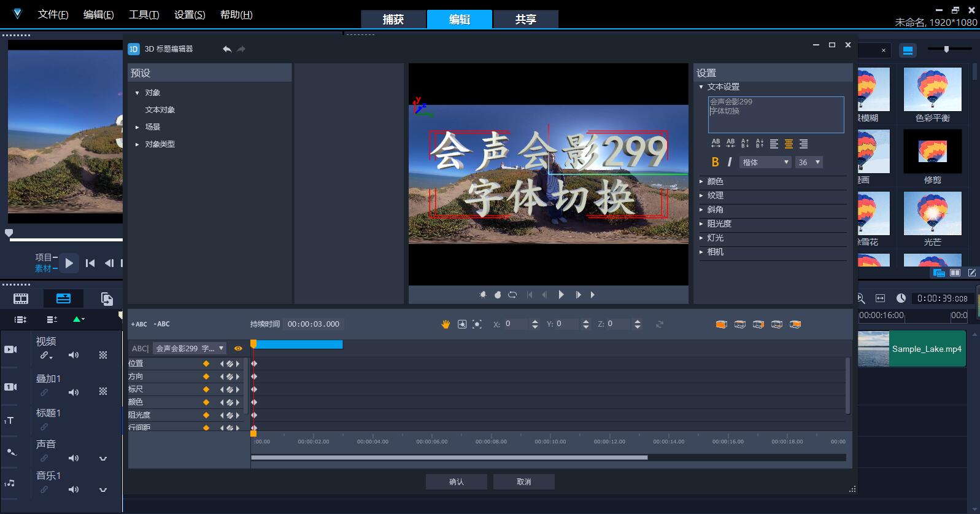Switch to the 捕获 tab
The height and width of the screenshot is (514, 980).
(x=393, y=19)
